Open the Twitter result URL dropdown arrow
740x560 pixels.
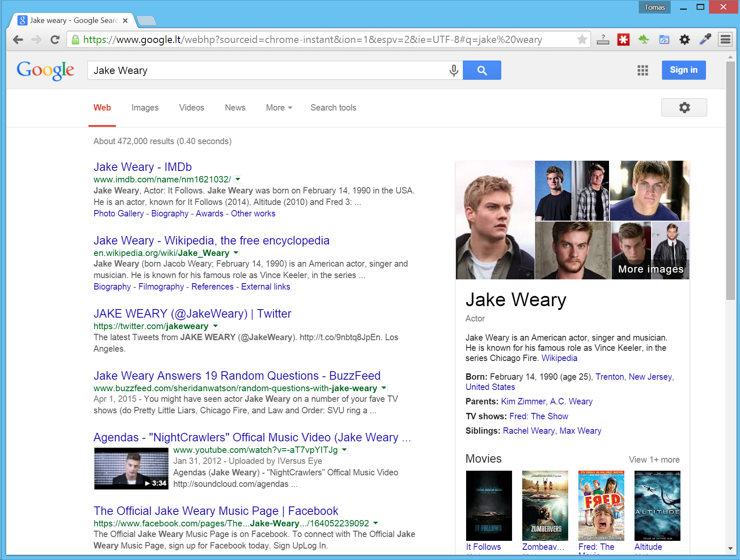[x=216, y=326]
